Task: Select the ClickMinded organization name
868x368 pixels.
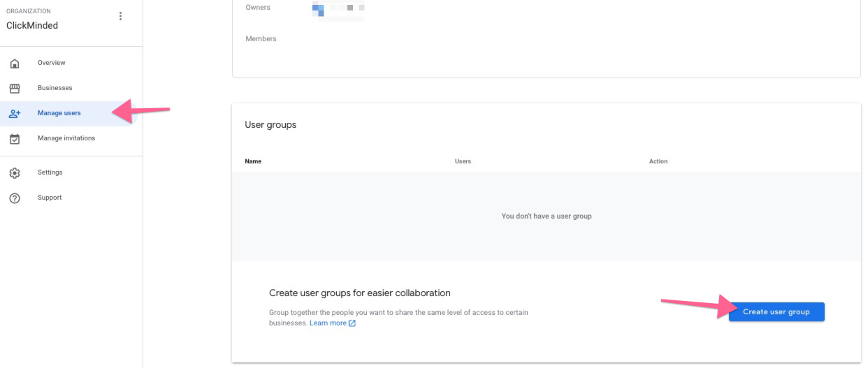Action: pos(32,26)
